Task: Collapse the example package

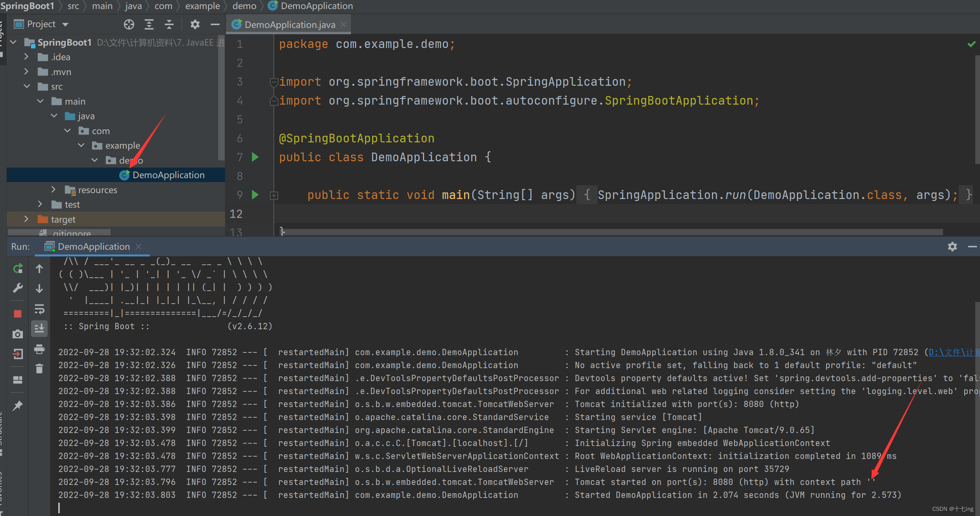Action: 81,145
